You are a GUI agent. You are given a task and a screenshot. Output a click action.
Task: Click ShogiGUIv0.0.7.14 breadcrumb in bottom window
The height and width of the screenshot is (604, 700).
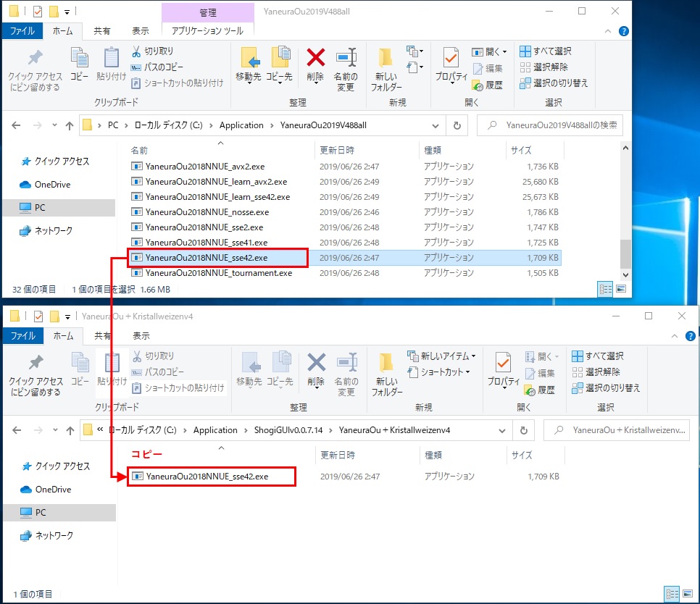[x=288, y=430]
